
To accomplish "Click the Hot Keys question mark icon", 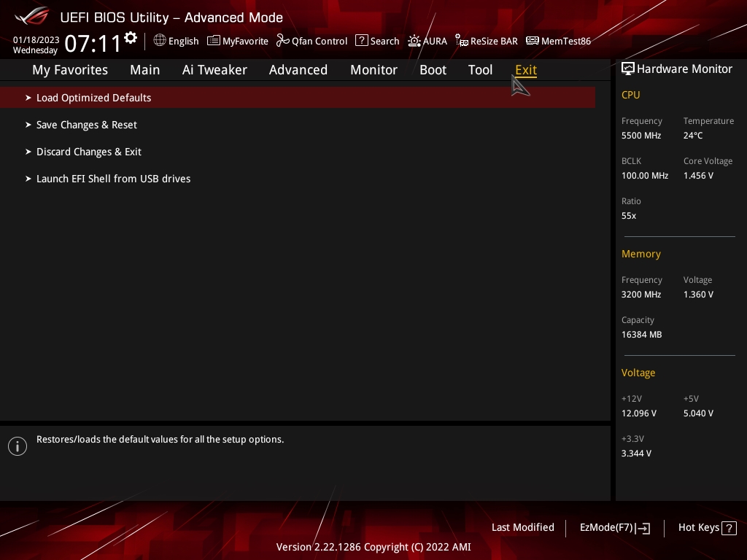I will [729, 528].
